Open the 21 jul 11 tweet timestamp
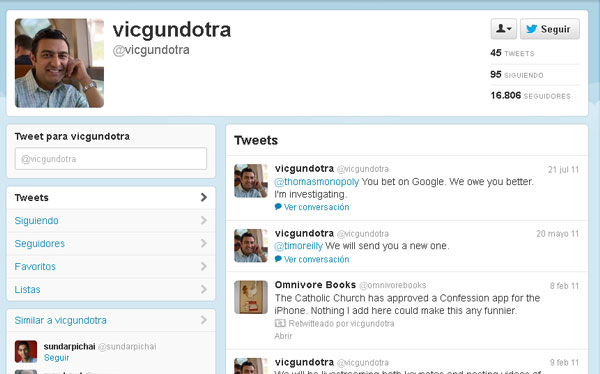600x374 pixels. [563, 170]
